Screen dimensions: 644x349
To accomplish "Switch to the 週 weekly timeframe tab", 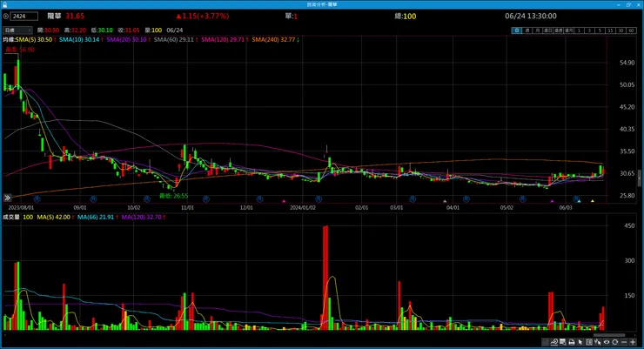I will point(527,30).
